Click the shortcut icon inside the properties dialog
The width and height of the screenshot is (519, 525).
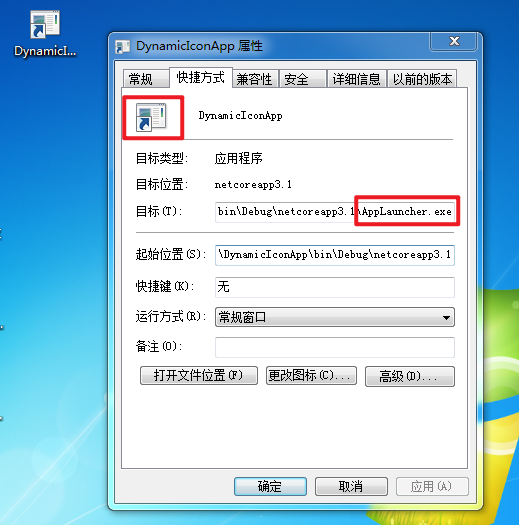(x=151, y=117)
